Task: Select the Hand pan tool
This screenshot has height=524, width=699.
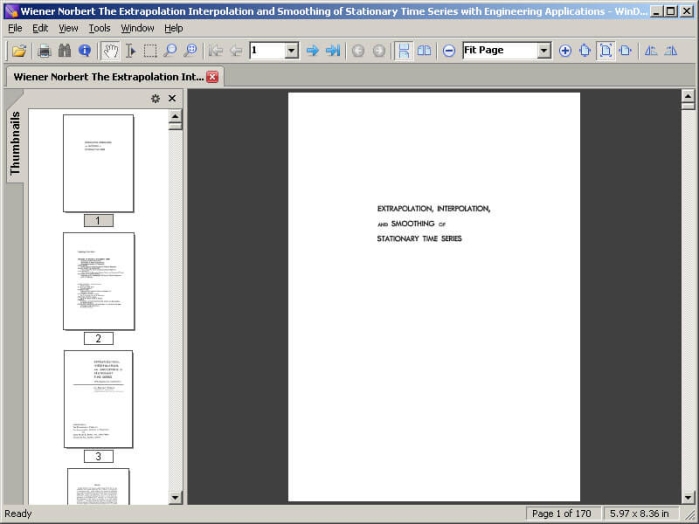Action: (x=110, y=50)
